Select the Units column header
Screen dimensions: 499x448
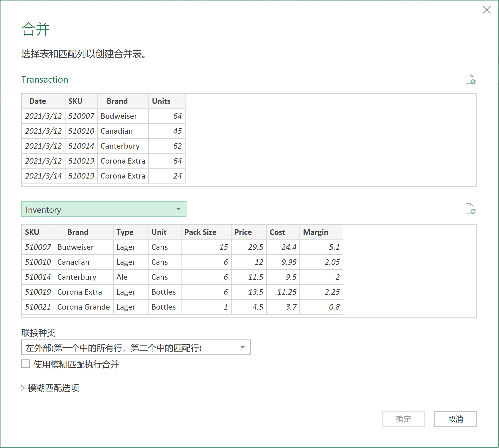tap(161, 101)
